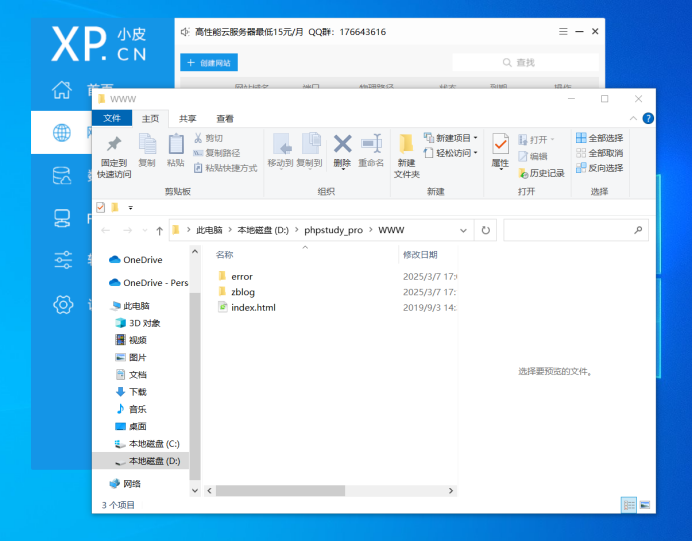Screen dimensions: 692x541
Task: Refresh the current folder
Action: (x=485, y=230)
